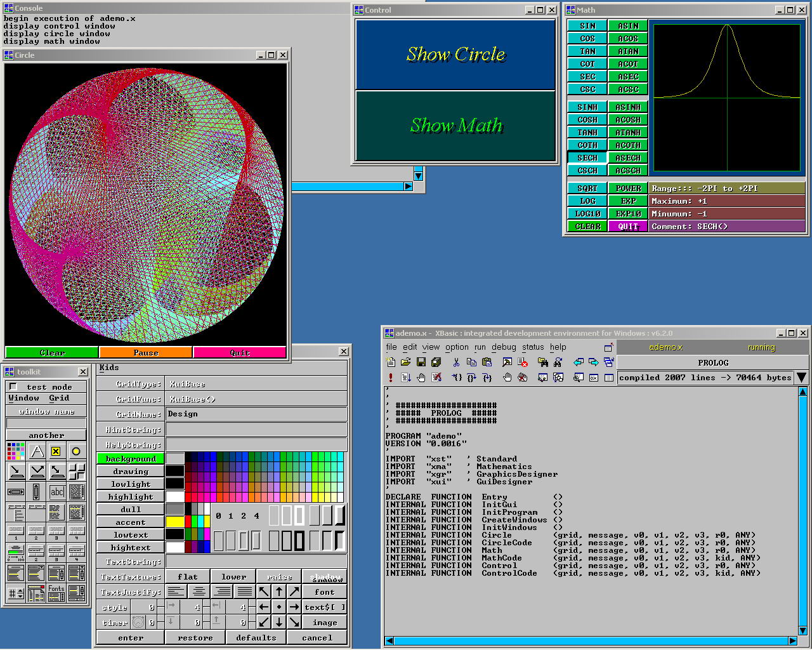Click the Open file folder icon
The width and height of the screenshot is (812, 650).
click(406, 362)
